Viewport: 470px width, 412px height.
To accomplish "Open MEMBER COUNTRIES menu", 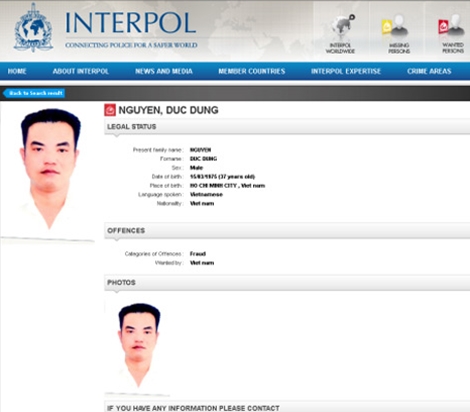I will 252,71.
